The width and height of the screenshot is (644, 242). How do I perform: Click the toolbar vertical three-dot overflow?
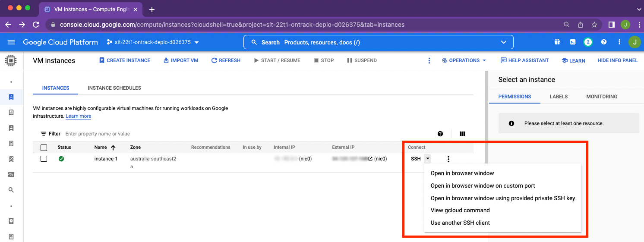pos(429,60)
